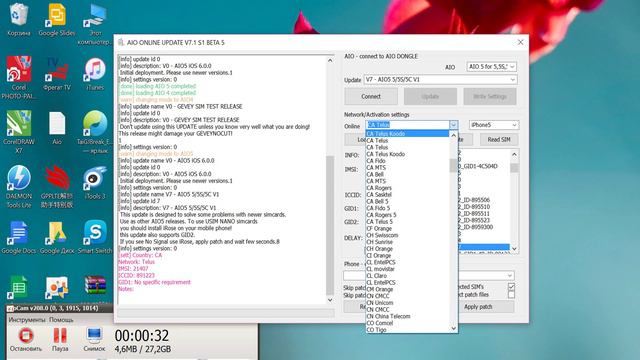The height and width of the screenshot is (360, 640).
Task: Launch iTunes from the desktop
Action: 95,73
